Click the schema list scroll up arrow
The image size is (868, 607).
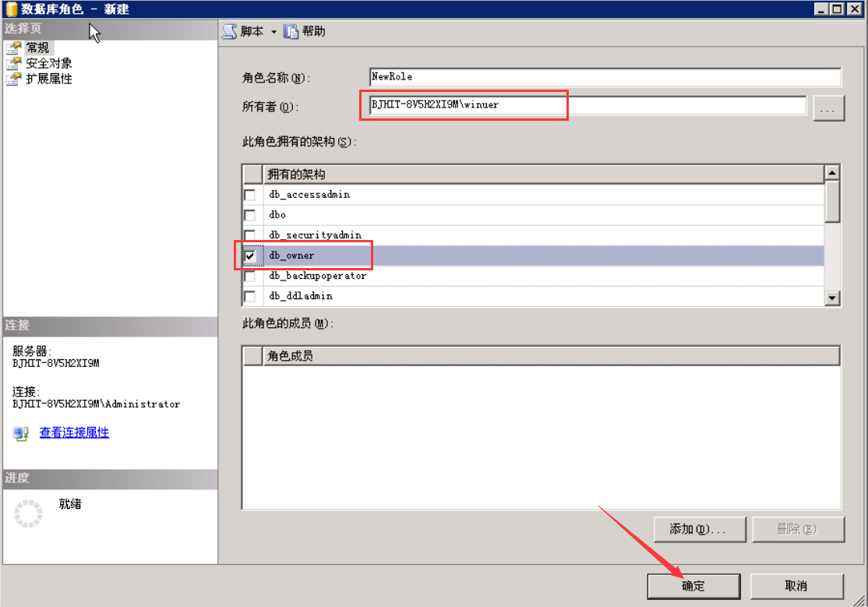[832, 173]
